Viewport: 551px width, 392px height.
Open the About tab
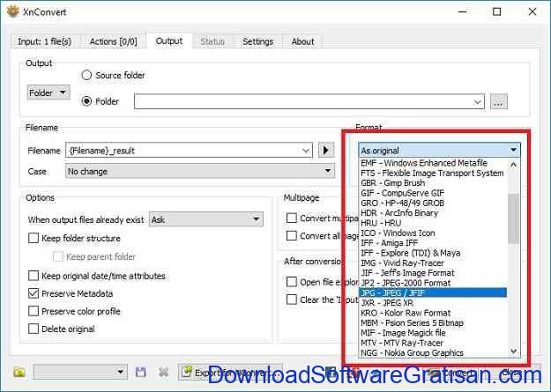coord(302,41)
